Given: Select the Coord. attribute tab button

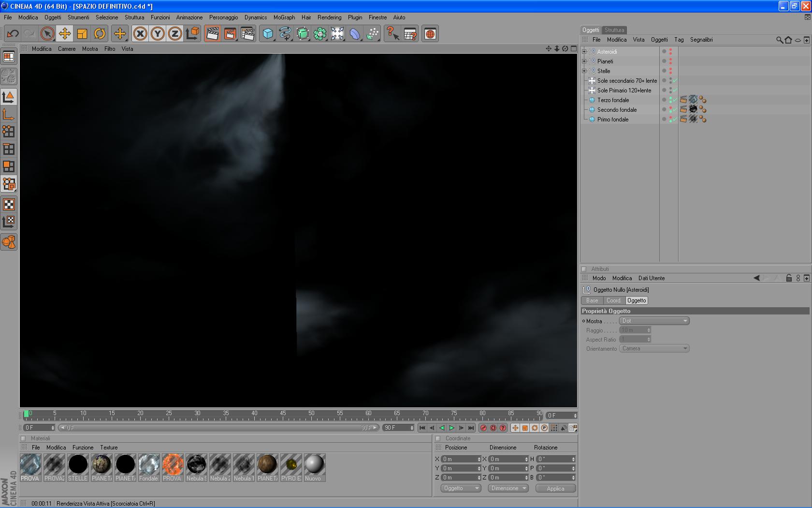Looking at the screenshot, I should coord(614,300).
